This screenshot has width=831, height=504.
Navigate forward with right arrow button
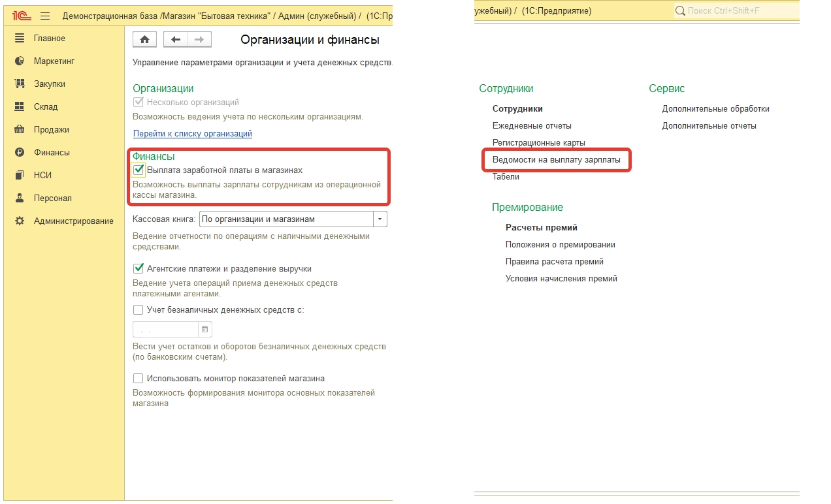(x=199, y=40)
